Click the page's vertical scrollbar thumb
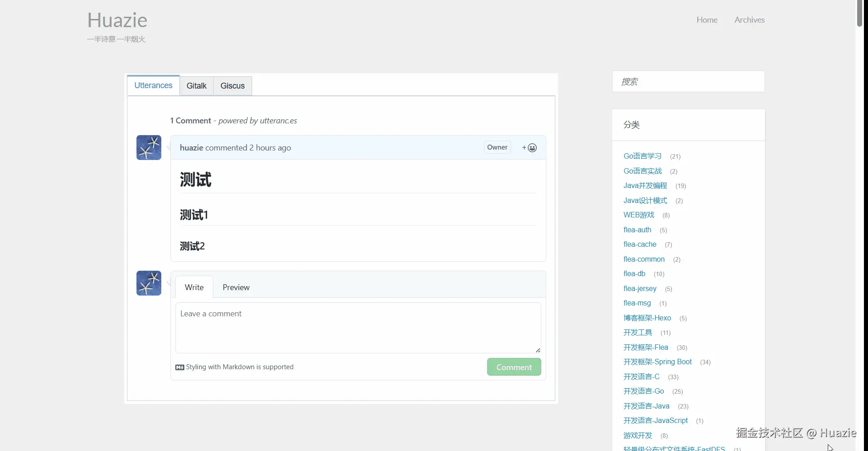 click(859, 14)
